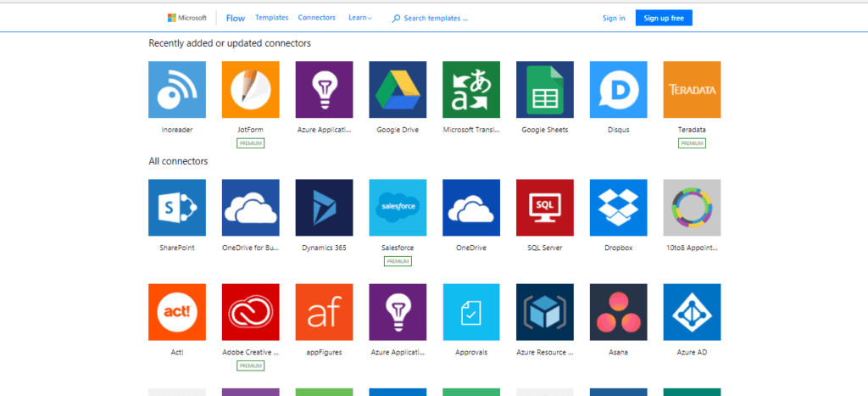Click the Dynamics 365 label text
This screenshot has width=868, height=396.
click(325, 248)
